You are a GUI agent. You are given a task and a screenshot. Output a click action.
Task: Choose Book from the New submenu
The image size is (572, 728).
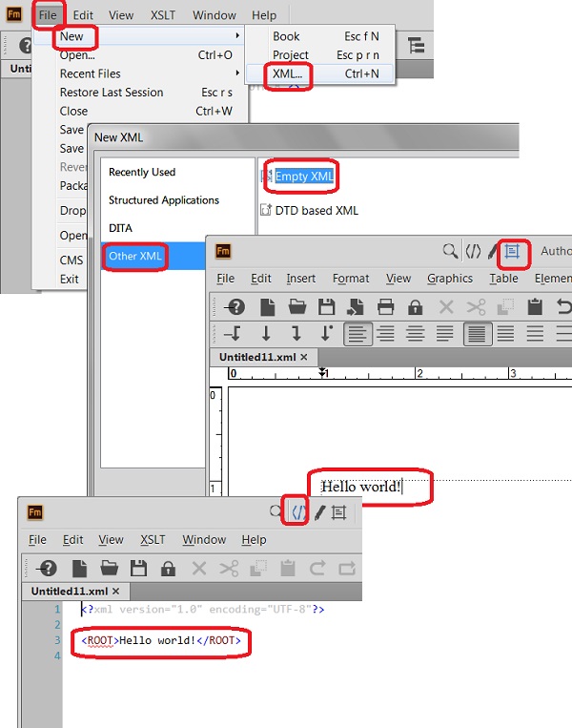(x=286, y=36)
